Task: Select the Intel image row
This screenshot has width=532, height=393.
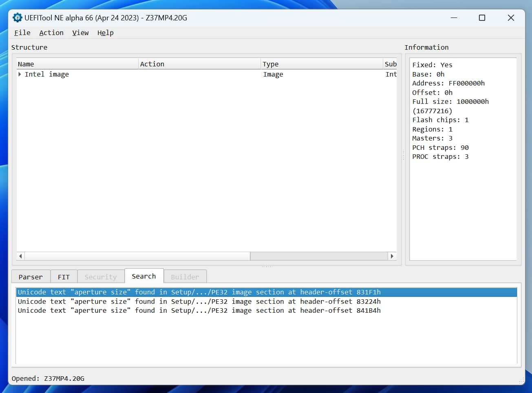Action: click(x=47, y=74)
